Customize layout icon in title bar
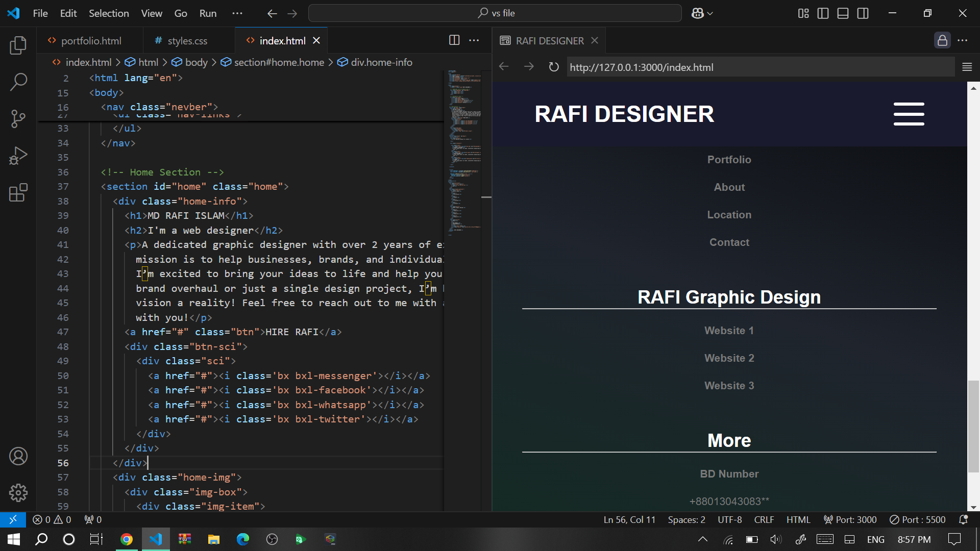The width and height of the screenshot is (980, 551). (803, 13)
